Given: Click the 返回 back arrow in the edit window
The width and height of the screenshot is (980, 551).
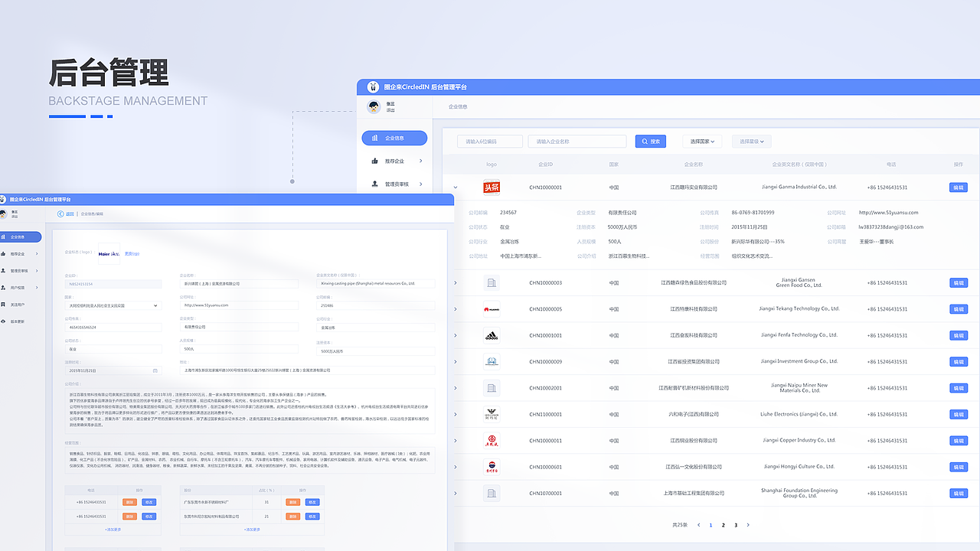Looking at the screenshot, I should click(x=61, y=214).
